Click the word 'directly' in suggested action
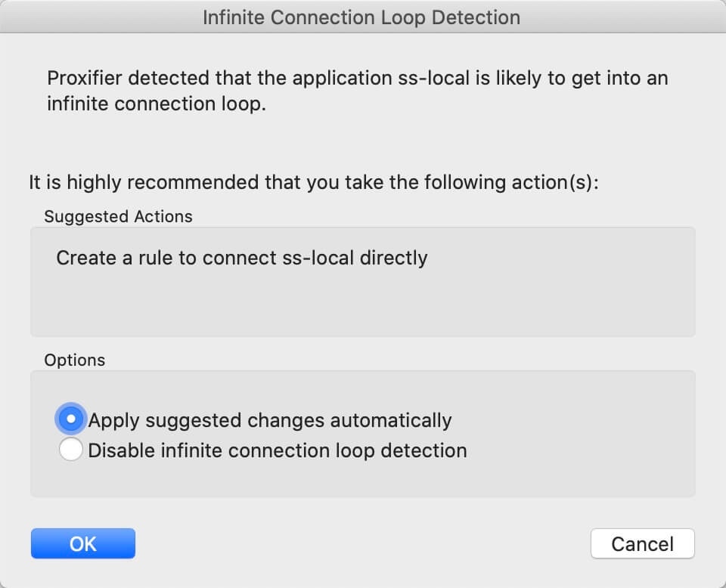Image resolution: width=726 pixels, height=588 pixels. click(x=394, y=258)
